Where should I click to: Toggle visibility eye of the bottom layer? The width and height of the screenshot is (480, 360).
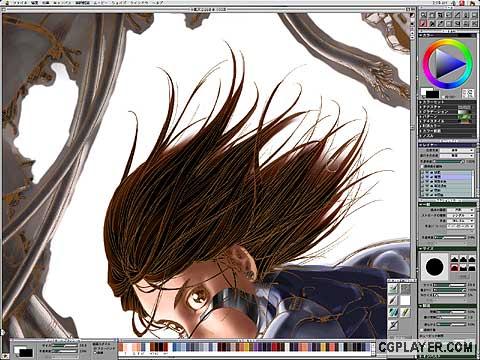click(x=427, y=195)
